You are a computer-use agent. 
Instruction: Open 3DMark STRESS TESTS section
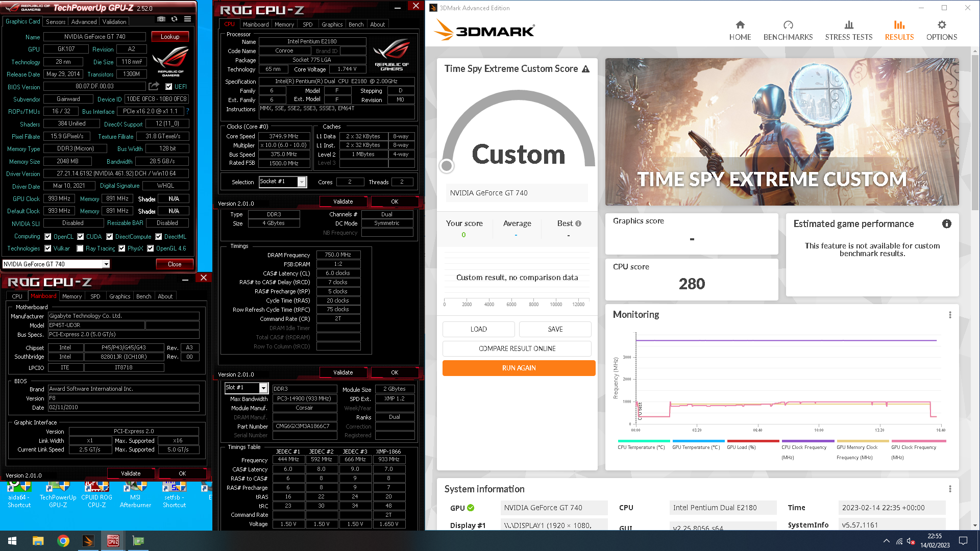[x=849, y=31]
